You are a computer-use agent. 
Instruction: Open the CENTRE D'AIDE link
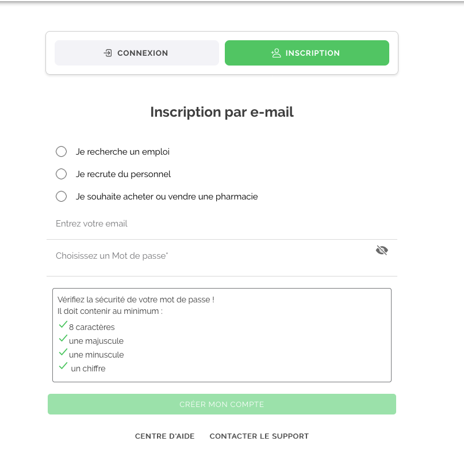[164, 436]
